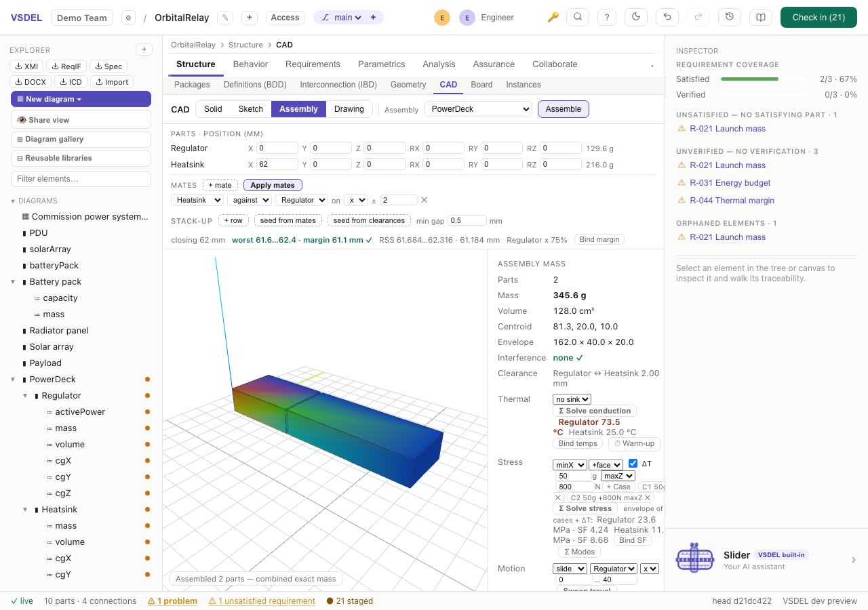Open the Thermal no sink dropdown
Image resolution: width=868 pixels, height=610 pixels.
tap(572, 399)
